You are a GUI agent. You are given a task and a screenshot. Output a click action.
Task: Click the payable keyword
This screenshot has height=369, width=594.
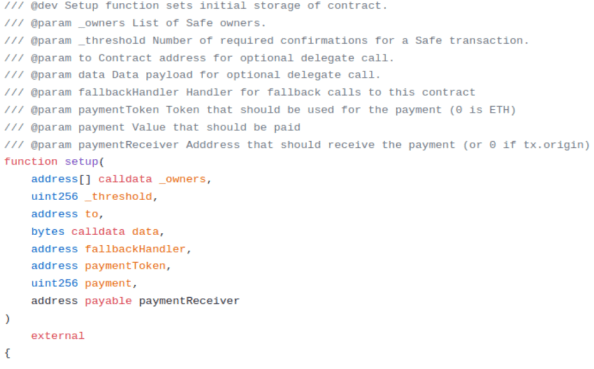pyautogui.click(x=108, y=301)
